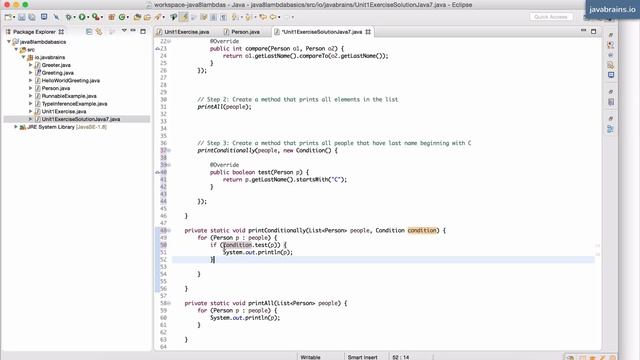Click the highlighted condition parameter on line 48
The height and width of the screenshot is (360, 640).
point(422,231)
